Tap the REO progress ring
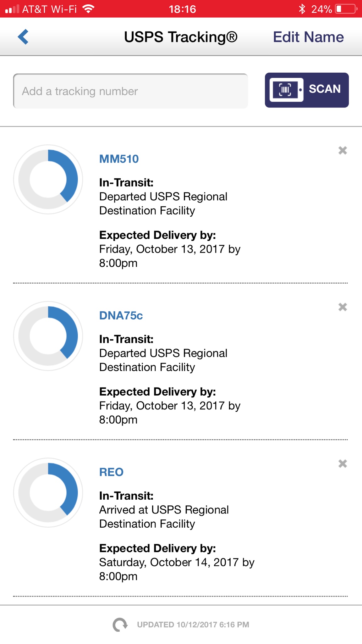 pyautogui.click(x=48, y=493)
